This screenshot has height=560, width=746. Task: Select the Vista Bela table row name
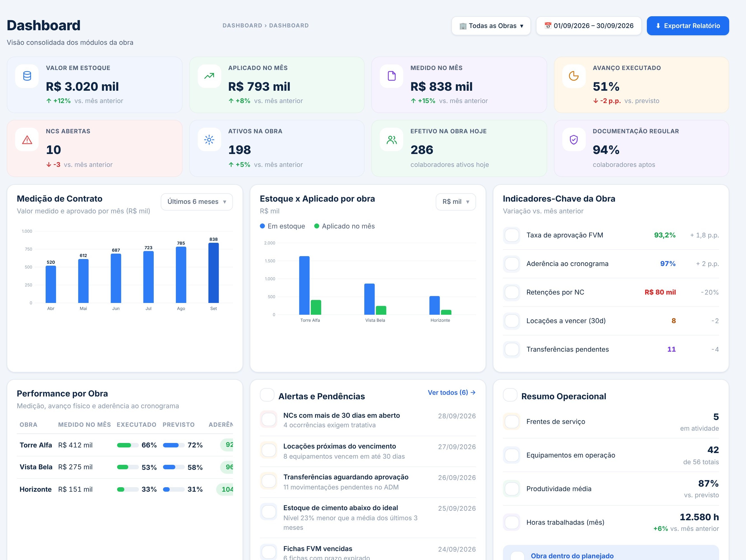coord(36,467)
